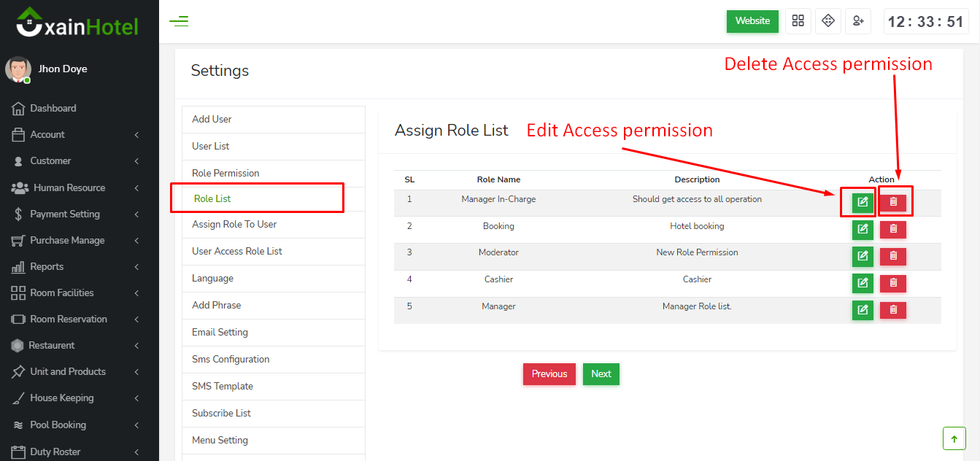Click the green Website button
This screenshot has width=980, height=461.
(x=752, y=21)
